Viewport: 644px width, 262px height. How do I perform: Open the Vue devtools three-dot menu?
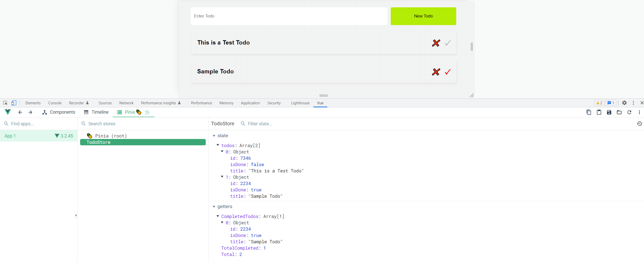click(639, 112)
